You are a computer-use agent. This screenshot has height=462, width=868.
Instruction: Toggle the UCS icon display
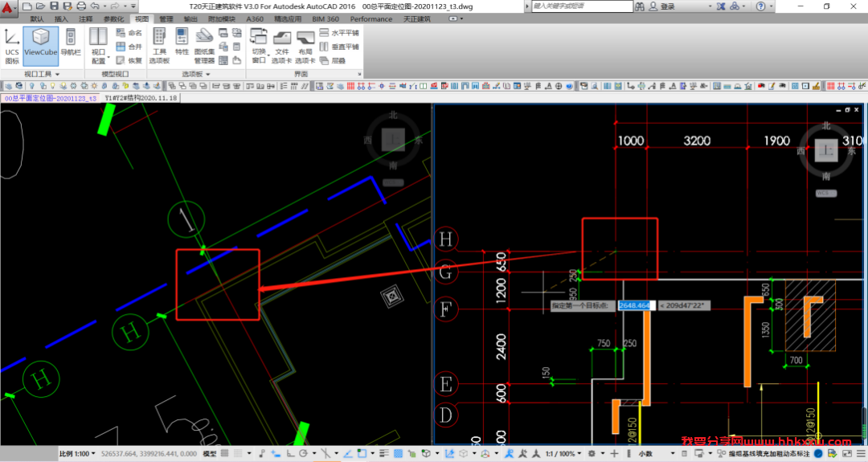coord(11,46)
